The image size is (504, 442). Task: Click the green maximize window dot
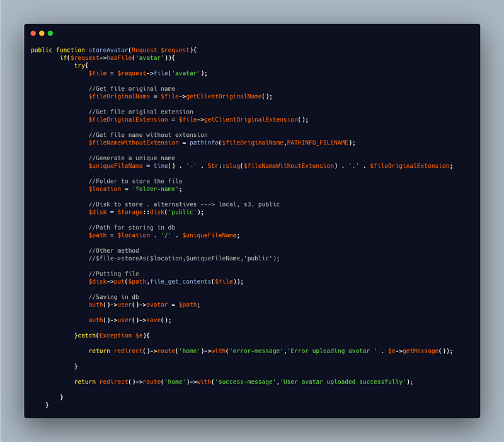50,33
